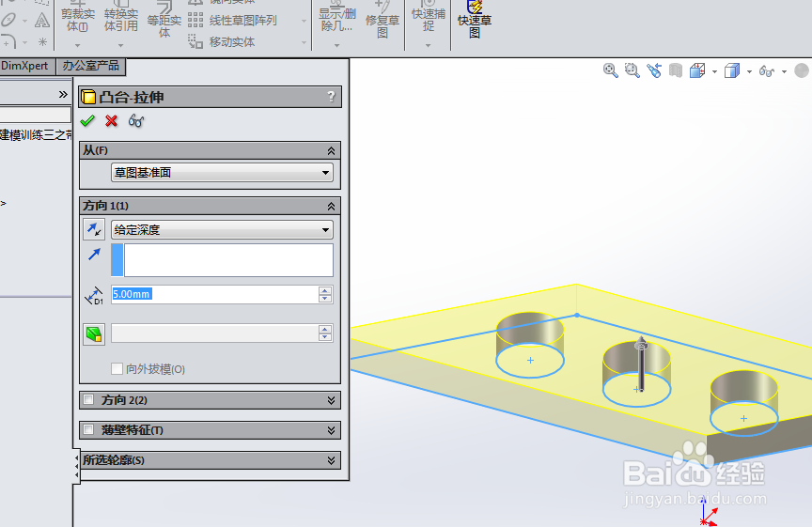Open help for 凸台-拉伸 panel
The width and height of the screenshot is (812, 527).
(x=332, y=97)
